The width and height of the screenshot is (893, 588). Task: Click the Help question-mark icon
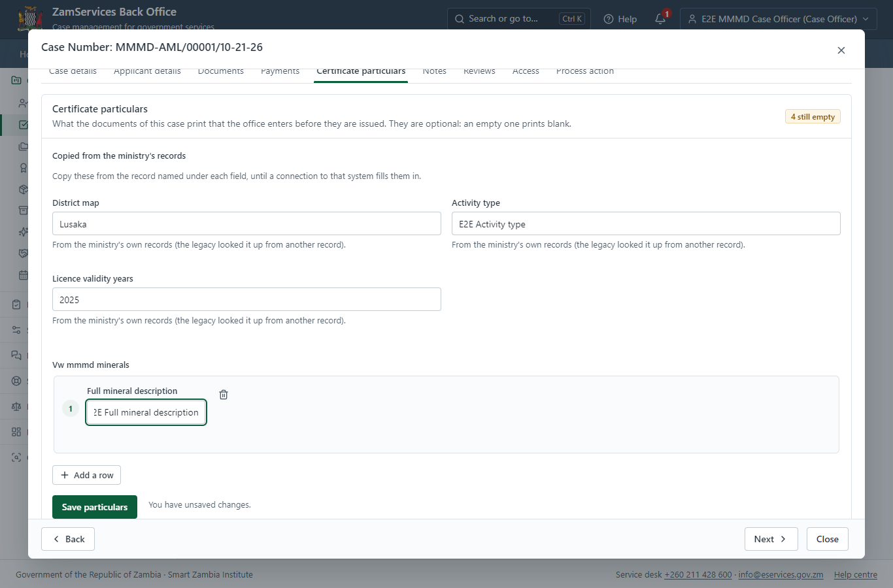(x=609, y=19)
